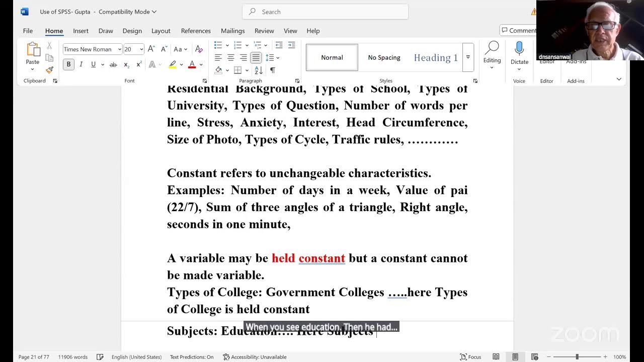
Task: Open spelling and grammar check in status bar
Action: click(x=100, y=357)
